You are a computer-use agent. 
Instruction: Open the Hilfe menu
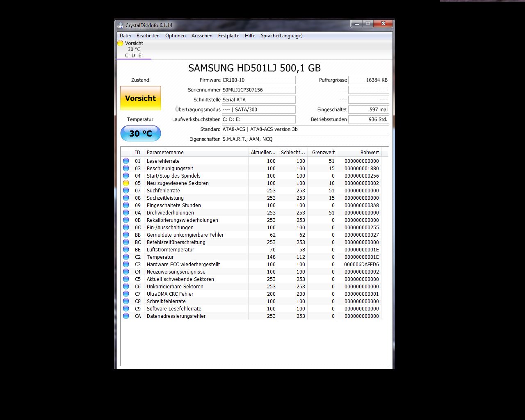(250, 36)
